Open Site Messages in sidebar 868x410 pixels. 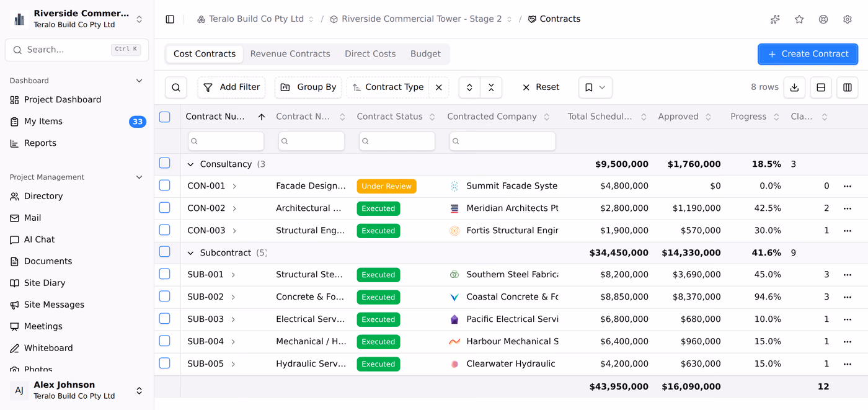[77, 305]
